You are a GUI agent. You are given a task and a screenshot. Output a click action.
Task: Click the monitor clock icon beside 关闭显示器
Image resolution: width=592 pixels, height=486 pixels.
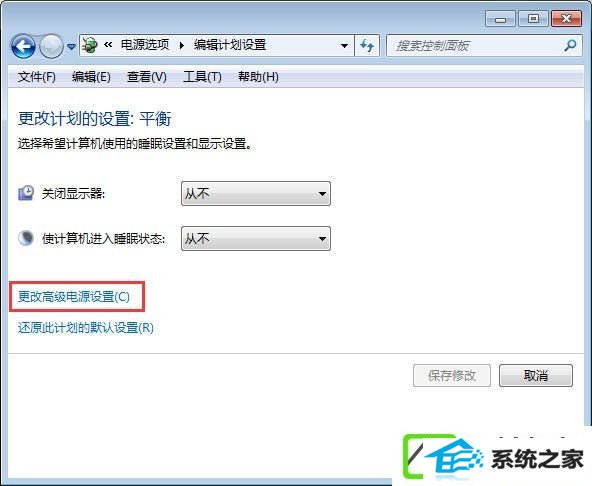26,193
